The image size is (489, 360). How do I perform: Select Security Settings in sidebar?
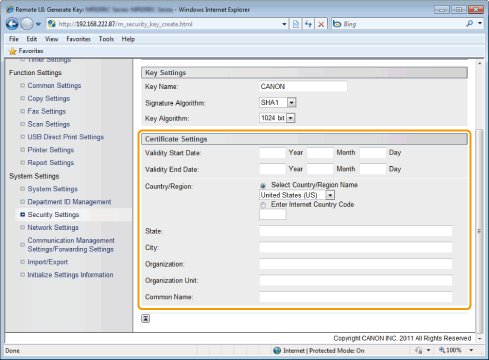pos(53,215)
